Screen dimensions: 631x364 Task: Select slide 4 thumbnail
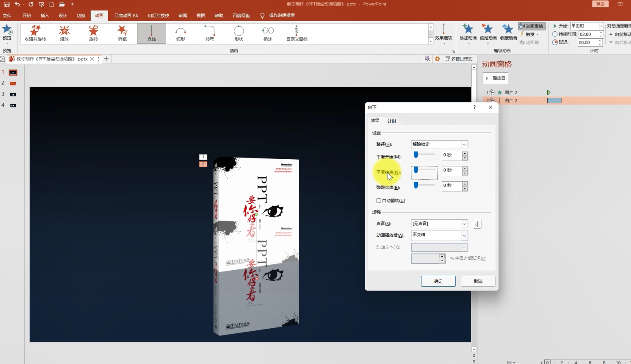point(13,105)
